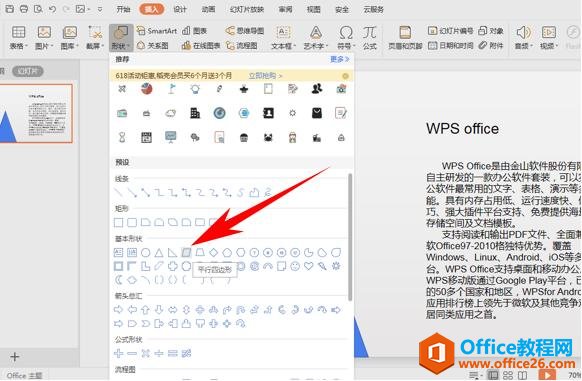Select the plus sign formula shape
Viewport: 582px width, 381px height.
118,353
